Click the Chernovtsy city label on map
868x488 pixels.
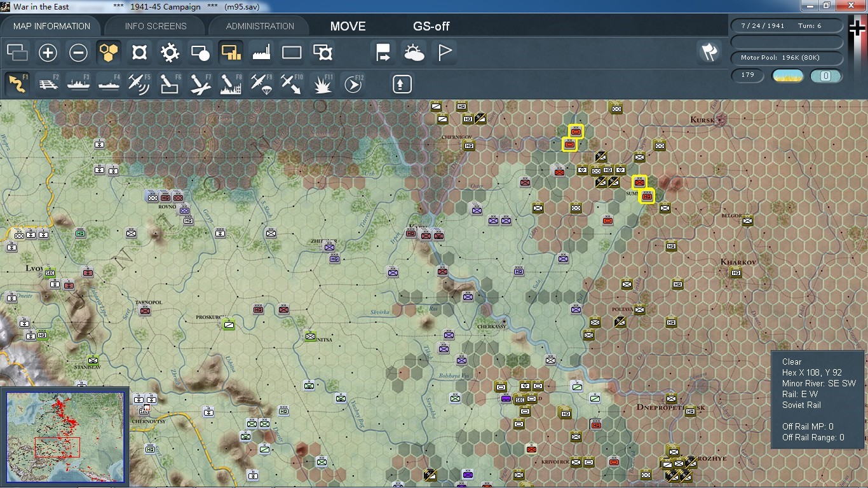click(x=149, y=421)
